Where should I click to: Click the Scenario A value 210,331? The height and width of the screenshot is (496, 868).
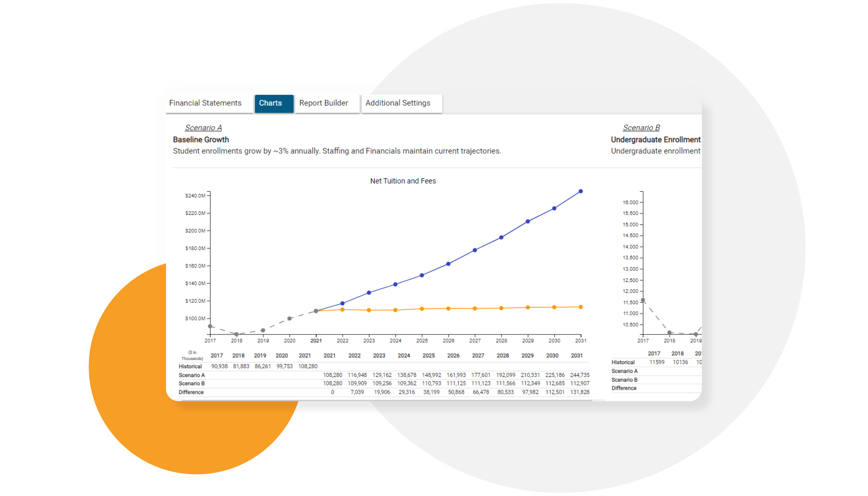(x=530, y=375)
